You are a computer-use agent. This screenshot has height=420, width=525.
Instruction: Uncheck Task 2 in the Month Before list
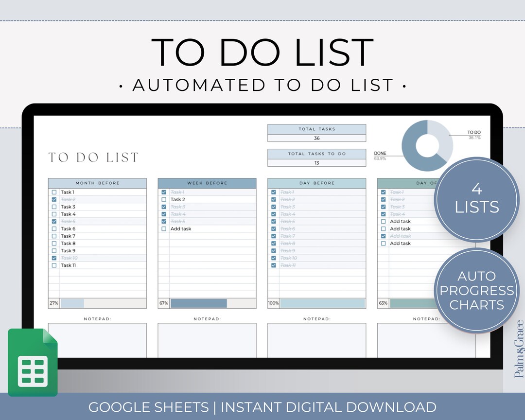click(x=54, y=199)
